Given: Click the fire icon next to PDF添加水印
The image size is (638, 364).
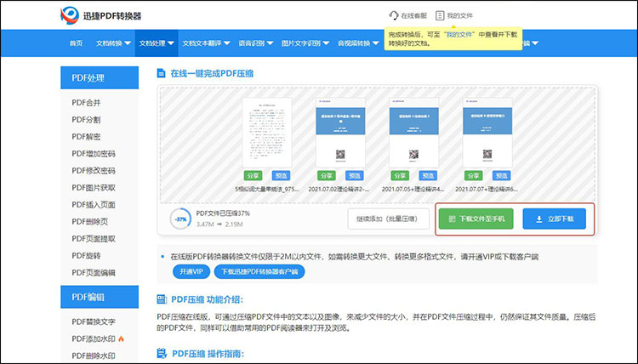Looking at the screenshot, I should pos(122,338).
